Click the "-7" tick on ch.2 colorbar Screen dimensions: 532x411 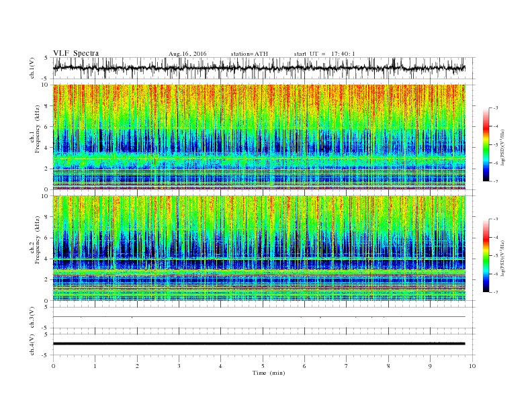[496, 292]
